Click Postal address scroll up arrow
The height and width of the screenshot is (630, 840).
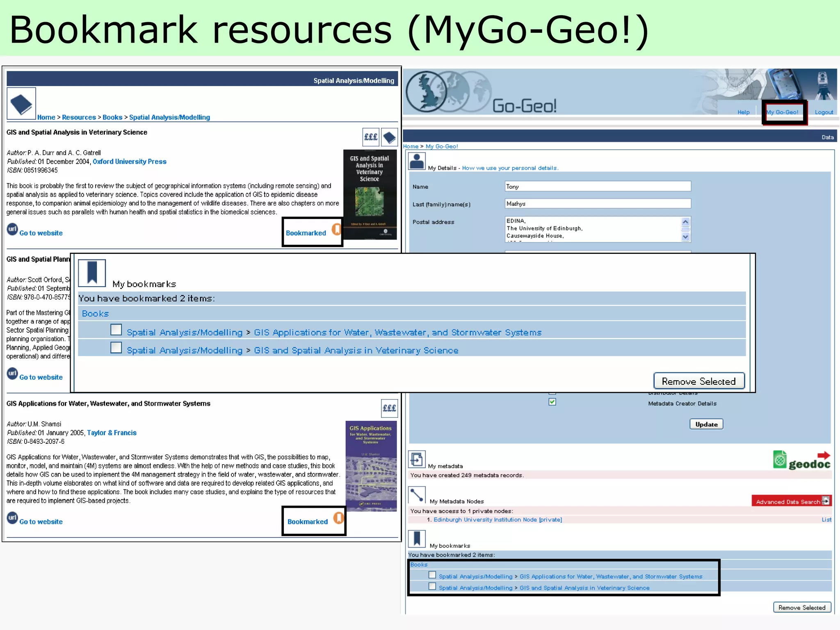(685, 222)
